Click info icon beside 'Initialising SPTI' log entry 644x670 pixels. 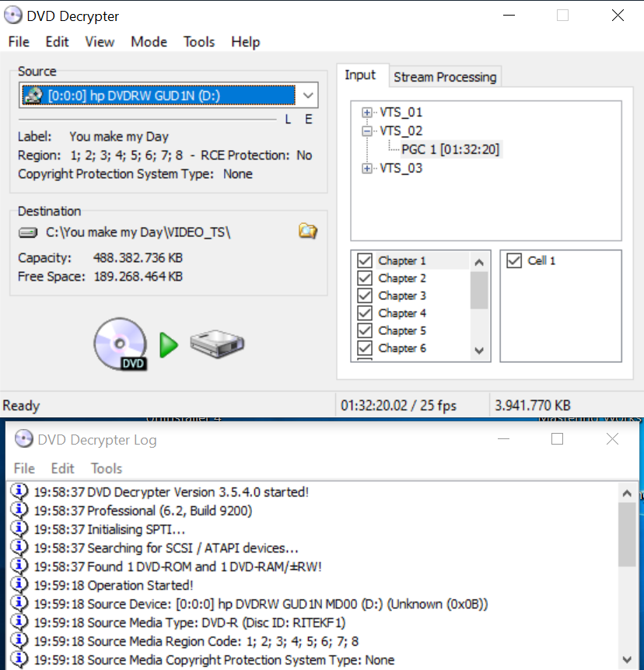pos(19,529)
